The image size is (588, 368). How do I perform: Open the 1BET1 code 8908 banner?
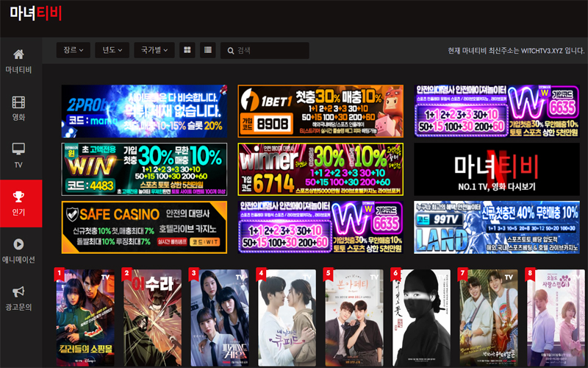pyautogui.click(x=320, y=111)
